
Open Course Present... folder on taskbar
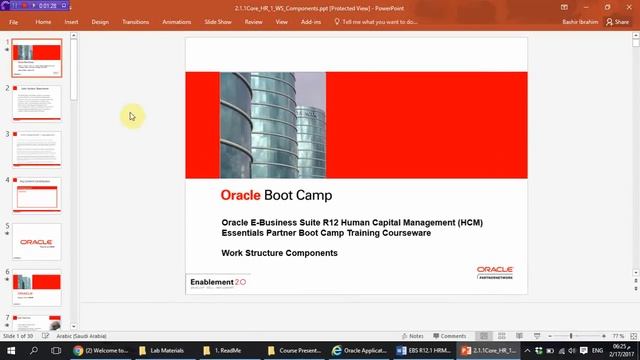[295, 351]
